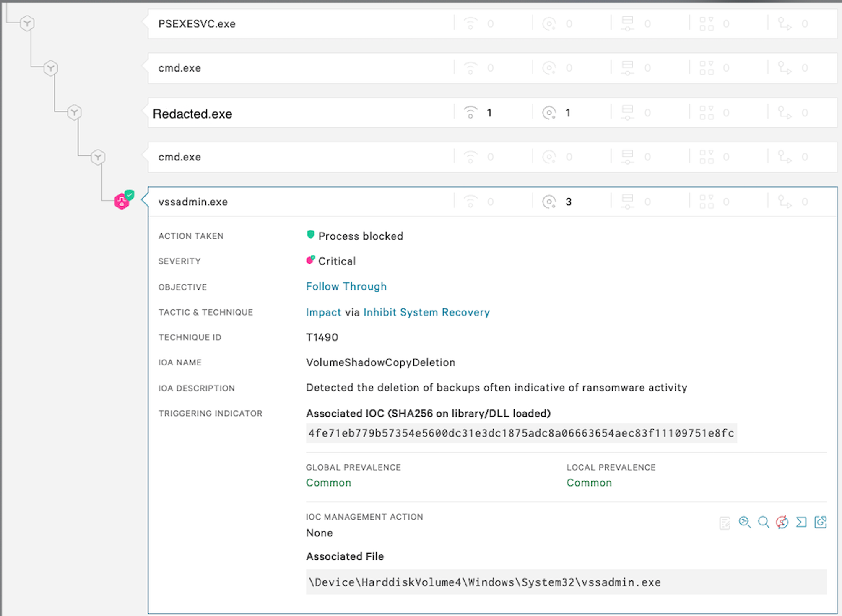Click the PSEXESVC.exe tree node icon

[27, 23]
